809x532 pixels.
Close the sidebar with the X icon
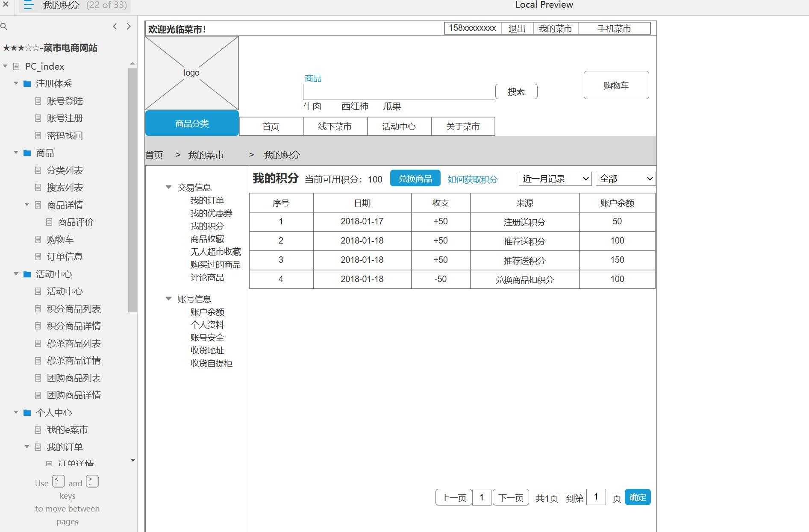(6, 5)
